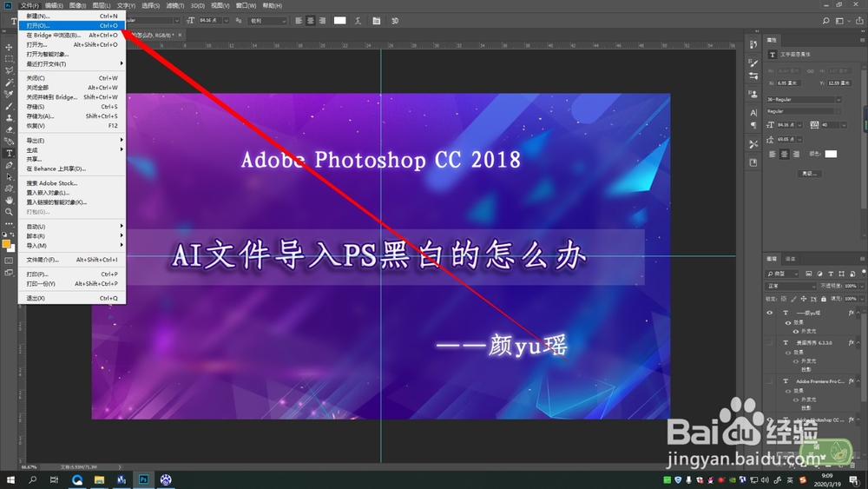This screenshot has height=489, width=868.
Task: Click the text color swatch in options bar
Action: (x=340, y=21)
